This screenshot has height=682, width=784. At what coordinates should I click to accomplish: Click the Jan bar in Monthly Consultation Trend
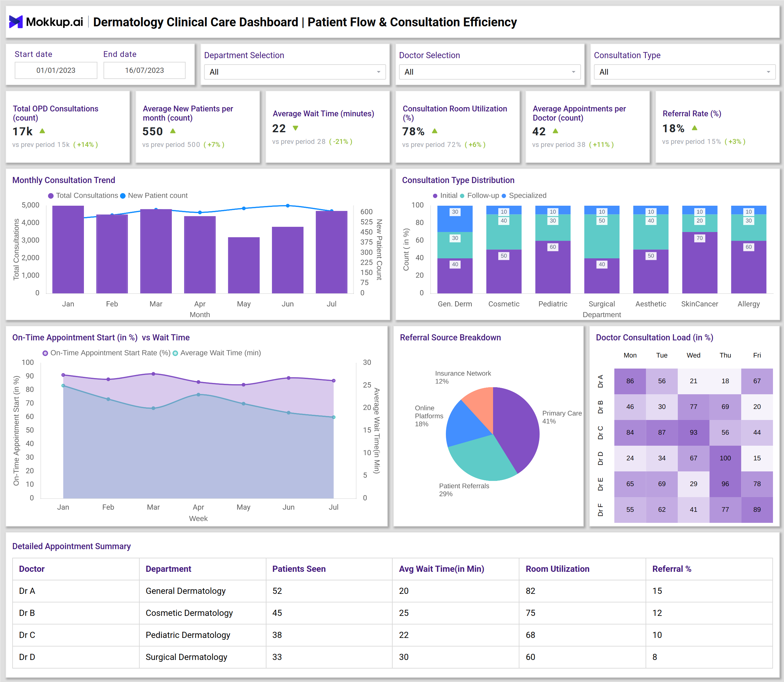tap(68, 250)
